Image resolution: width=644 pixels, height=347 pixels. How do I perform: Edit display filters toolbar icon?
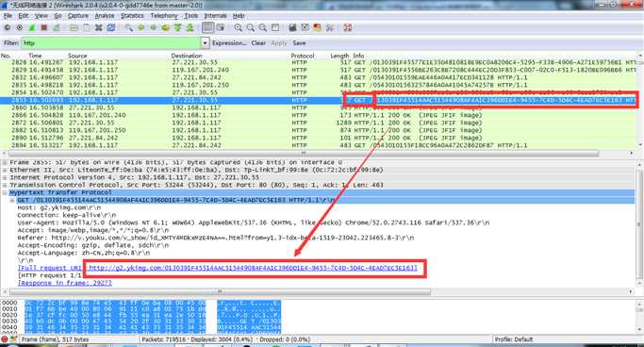(x=305, y=28)
